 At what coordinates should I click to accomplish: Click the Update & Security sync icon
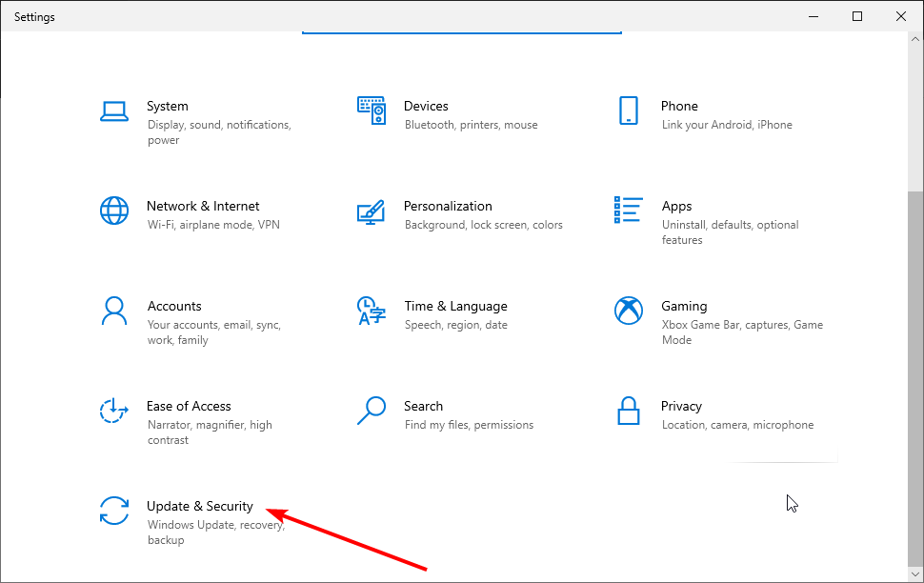(114, 511)
